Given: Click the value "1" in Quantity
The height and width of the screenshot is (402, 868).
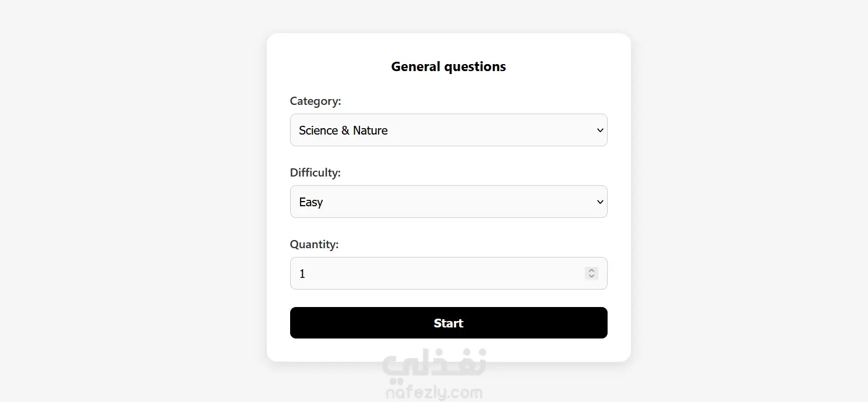Looking at the screenshot, I should tap(302, 274).
